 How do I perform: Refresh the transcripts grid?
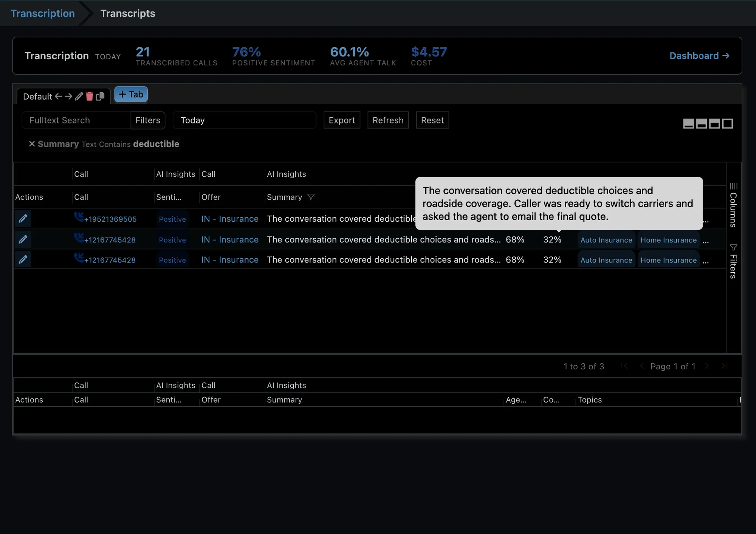pyautogui.click(x=388, y=120)
